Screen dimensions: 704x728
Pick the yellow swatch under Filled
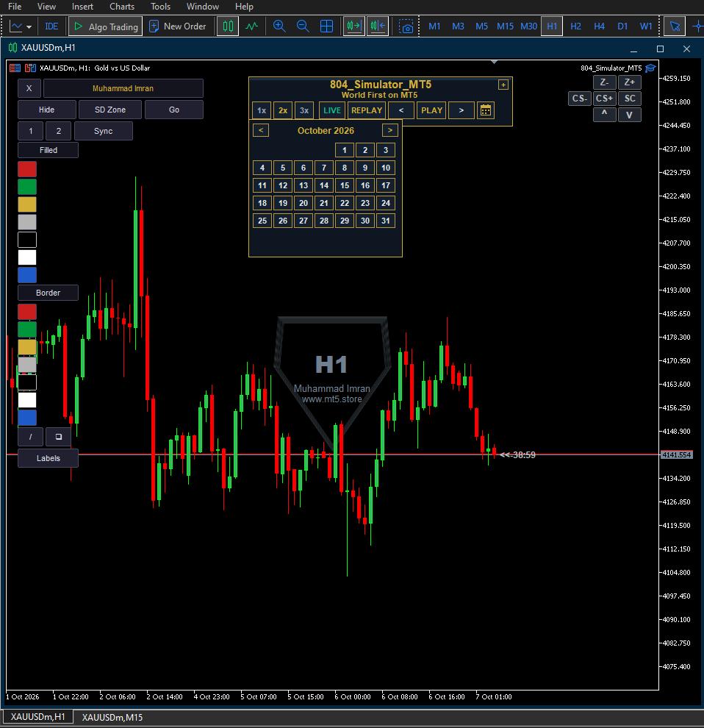click(x=27, y=204)
